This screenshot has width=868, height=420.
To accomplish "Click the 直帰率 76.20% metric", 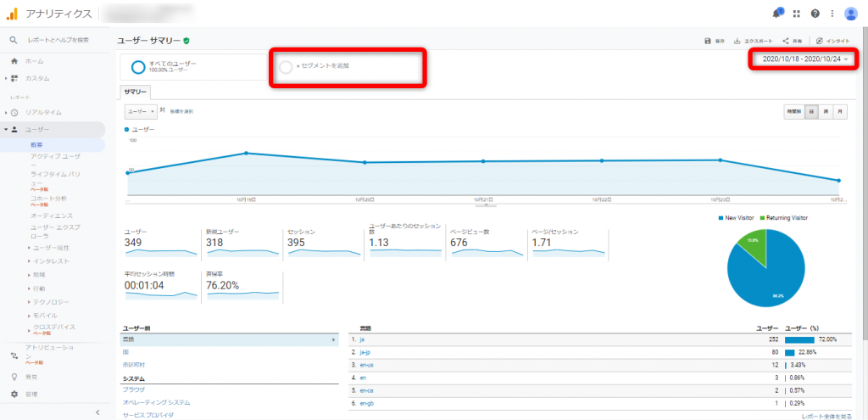I will click(242, 287).
